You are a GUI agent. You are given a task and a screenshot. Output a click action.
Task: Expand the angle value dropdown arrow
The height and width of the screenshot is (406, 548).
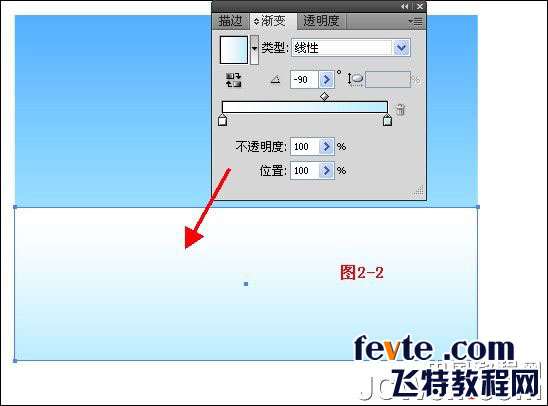326,80
